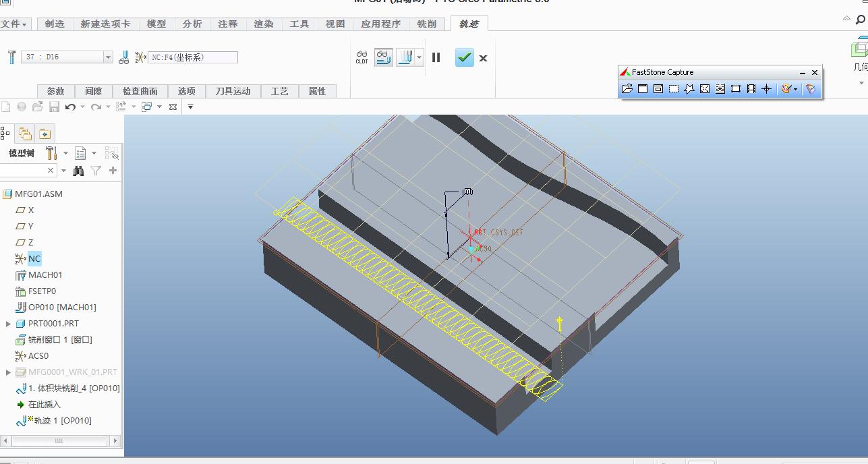Image resolution: width=868 pixels, height=464 pixels.
Task: Open the dropdown arrow beside the simulation icon
Action: tap(419, 57)
